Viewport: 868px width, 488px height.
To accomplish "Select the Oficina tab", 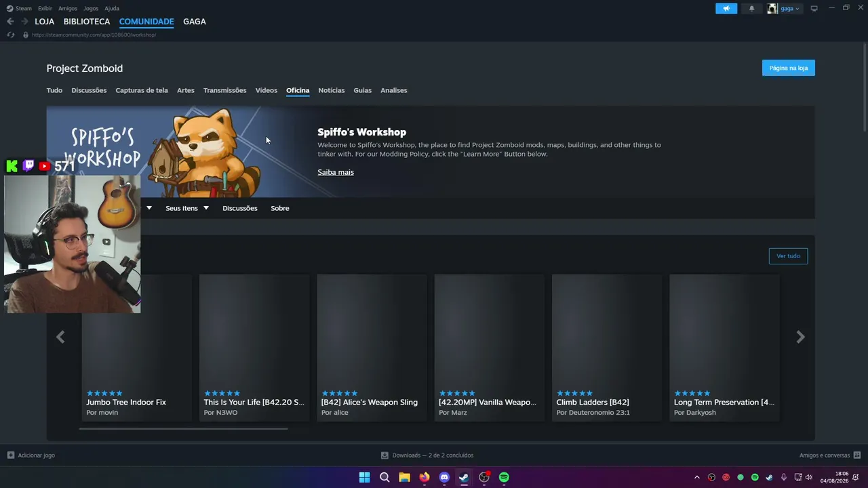I will click(x=298, y=90).
